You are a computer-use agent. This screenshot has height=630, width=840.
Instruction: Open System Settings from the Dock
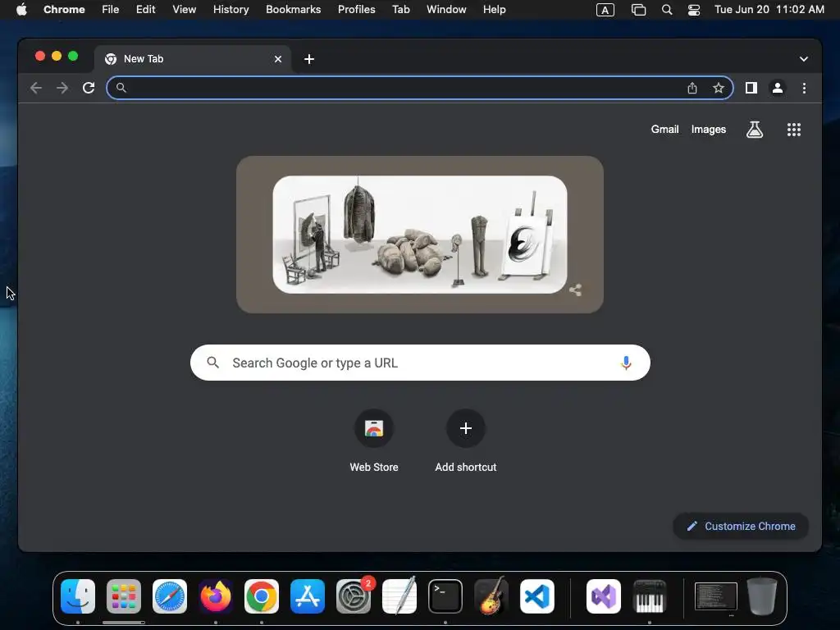point(354,596)
